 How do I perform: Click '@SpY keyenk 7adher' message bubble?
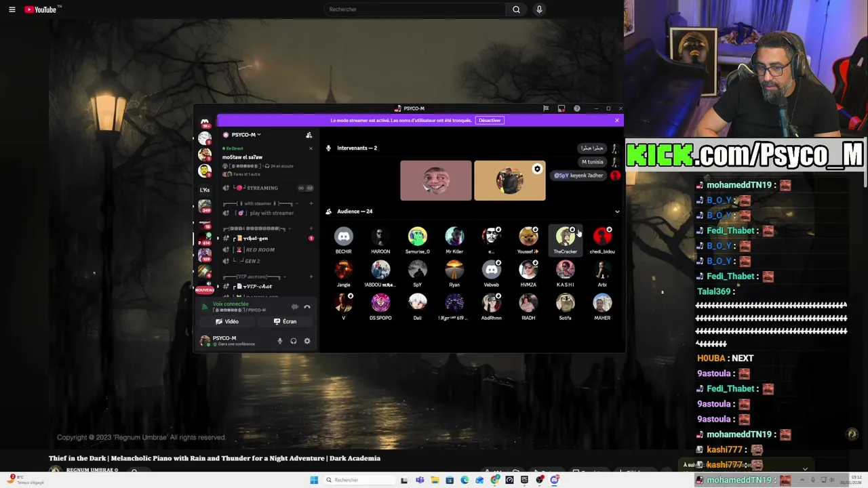click(x=578, y=176)
